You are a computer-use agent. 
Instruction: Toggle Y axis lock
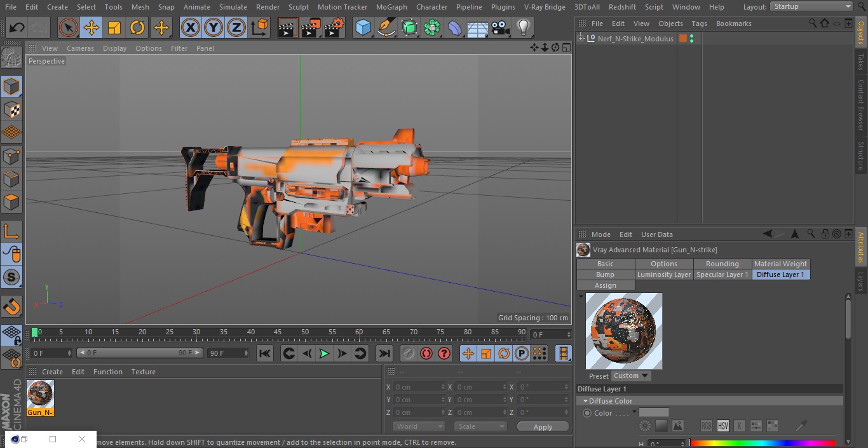tap(214, 27)
